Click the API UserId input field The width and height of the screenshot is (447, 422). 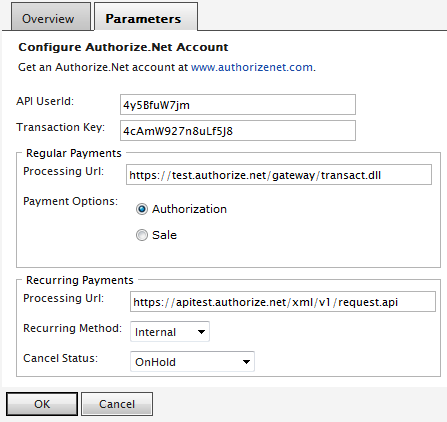[x=238, y=105]
